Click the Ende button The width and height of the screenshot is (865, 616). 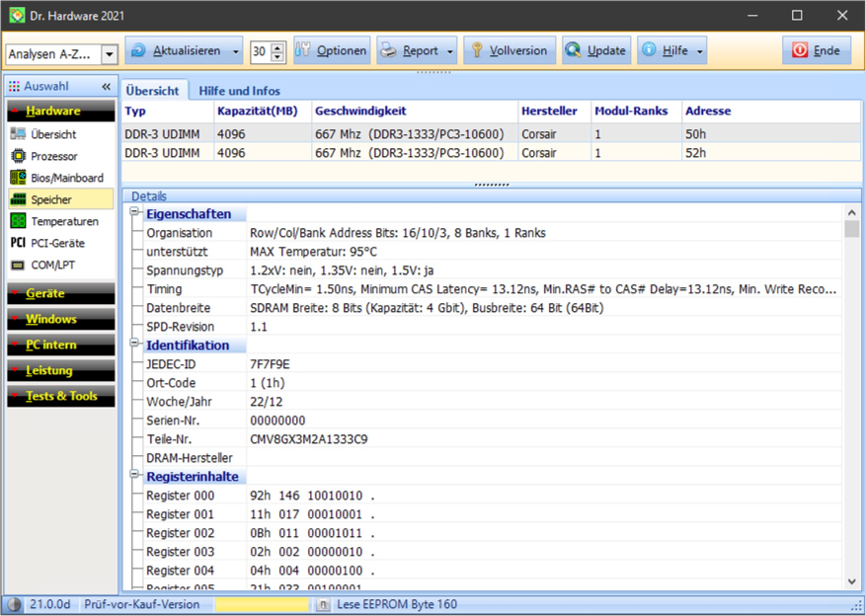(x=816, y=51)
